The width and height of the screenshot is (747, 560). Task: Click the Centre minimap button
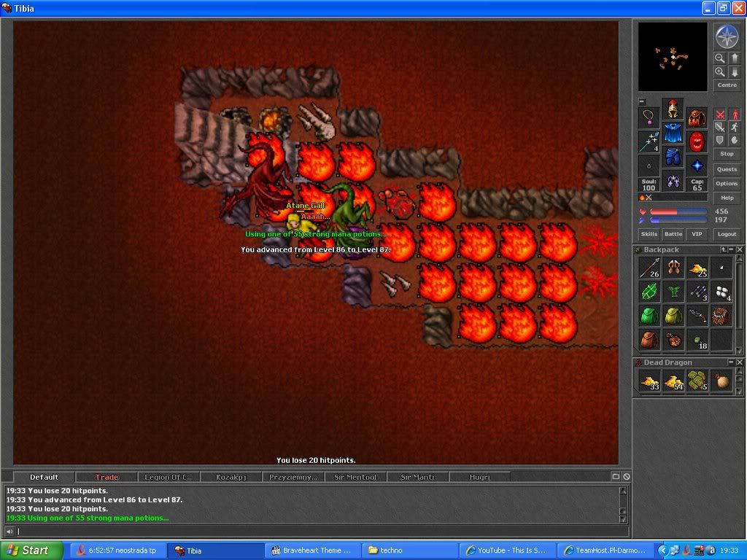pyautogui.click(x=727, y=85)
